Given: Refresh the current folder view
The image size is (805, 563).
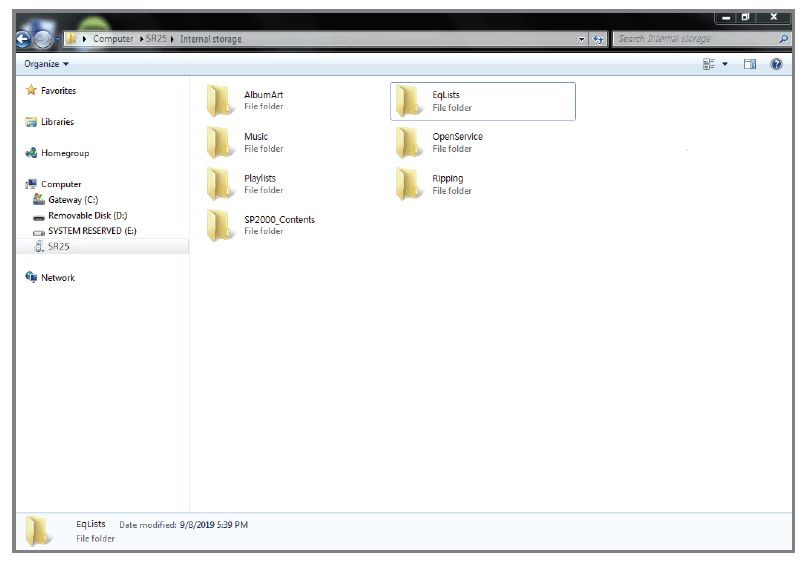Looking at the screenshot, I should click(598, 39).
